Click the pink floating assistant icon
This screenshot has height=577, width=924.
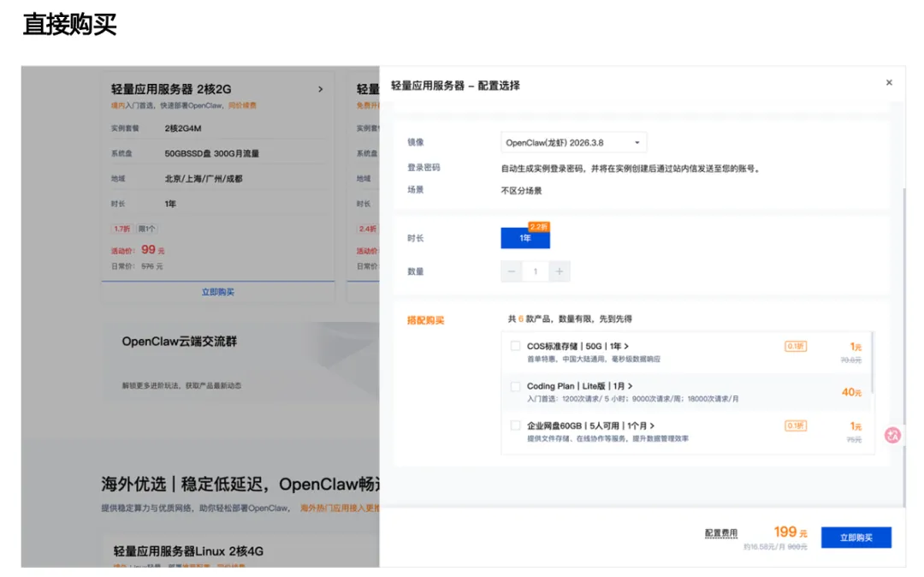tap(892, 436)
